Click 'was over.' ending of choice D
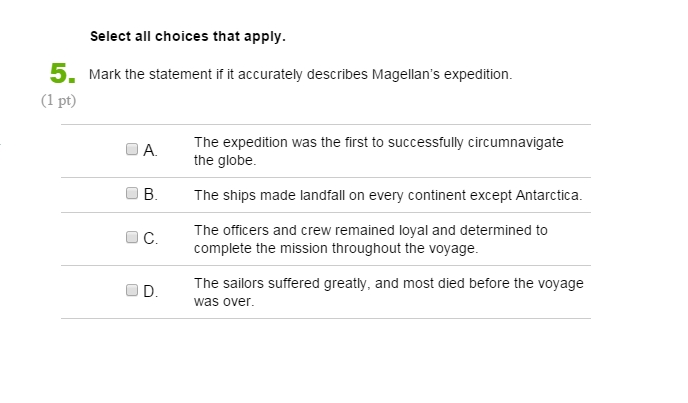This screenshot has width=688, height=403. [x=224, y=301]
